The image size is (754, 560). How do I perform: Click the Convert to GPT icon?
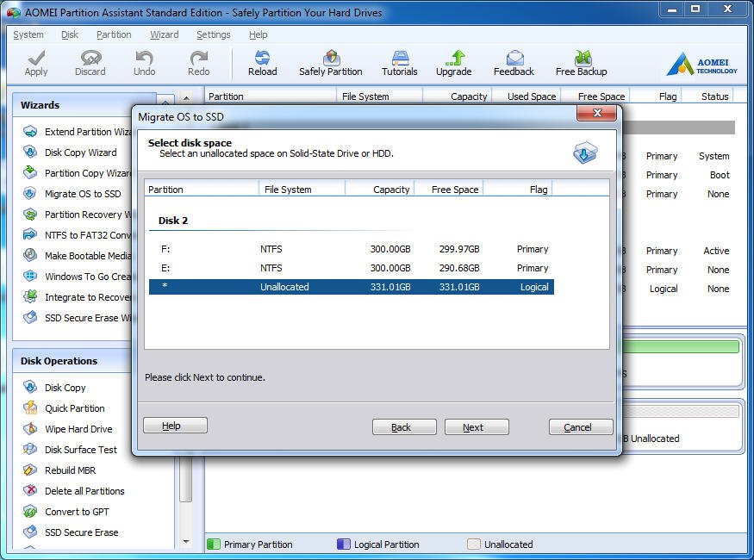point(30,511)
